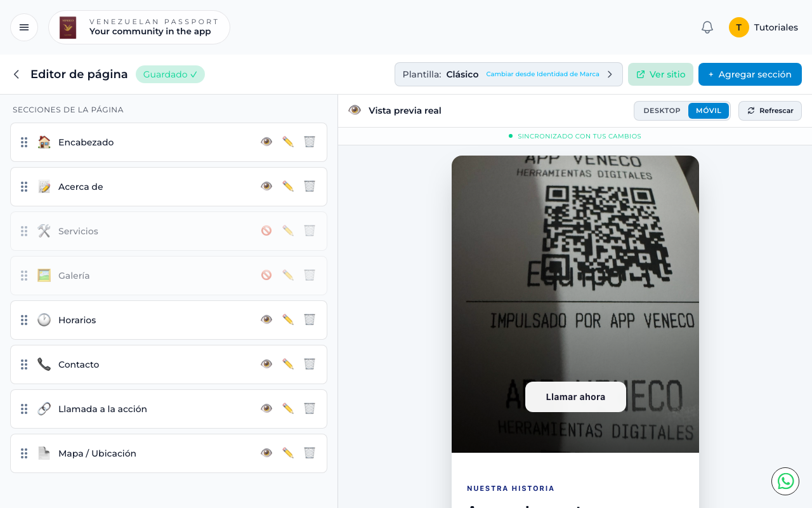
Task: Click Llamar ahora in the preview
Action: click(x=575, y=397)
